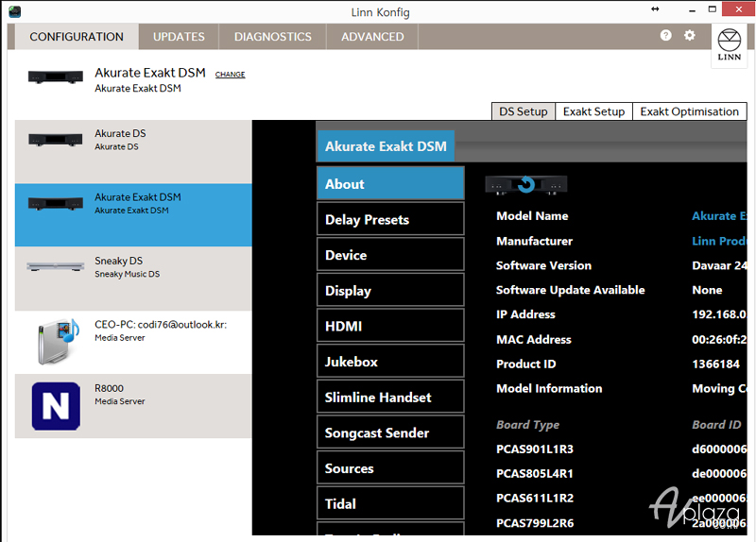Click the MAC Address label
The image size is (756, 542).
[534, 340]
